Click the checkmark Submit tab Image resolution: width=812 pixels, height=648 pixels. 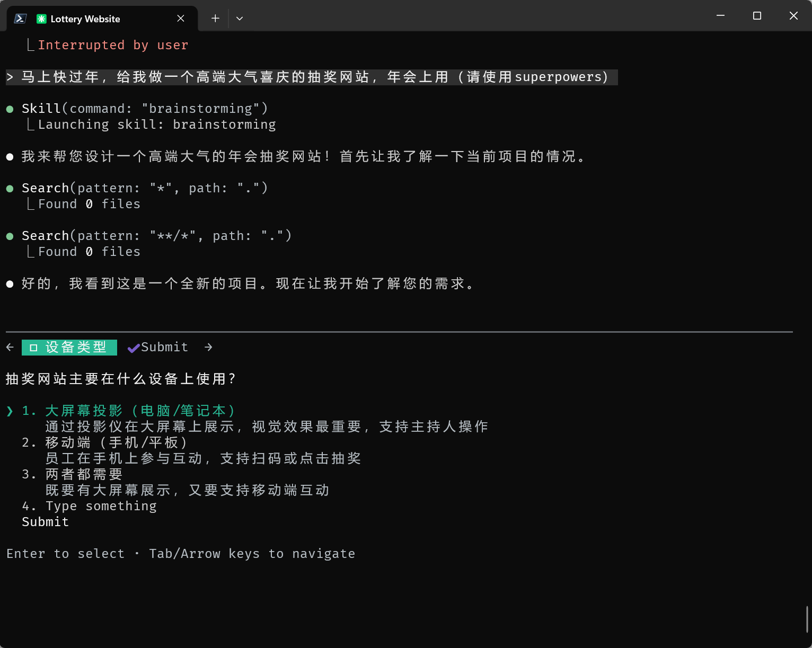click(158, 348)
